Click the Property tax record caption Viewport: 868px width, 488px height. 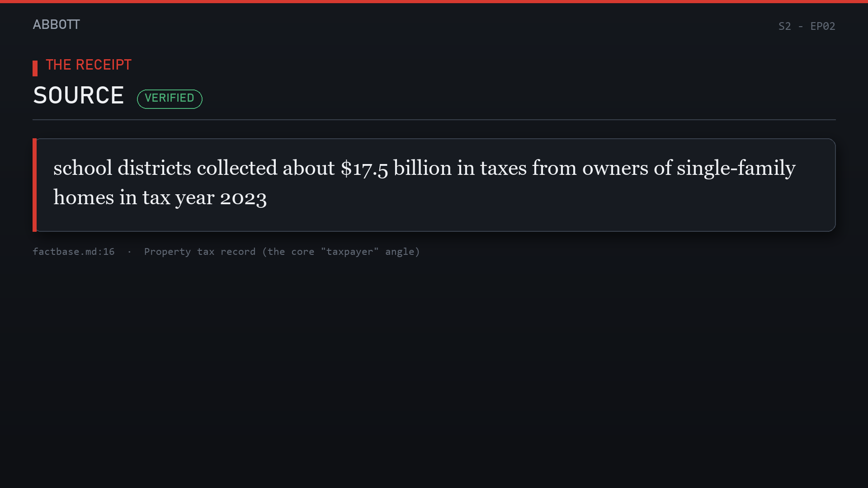tap(282, 252)
